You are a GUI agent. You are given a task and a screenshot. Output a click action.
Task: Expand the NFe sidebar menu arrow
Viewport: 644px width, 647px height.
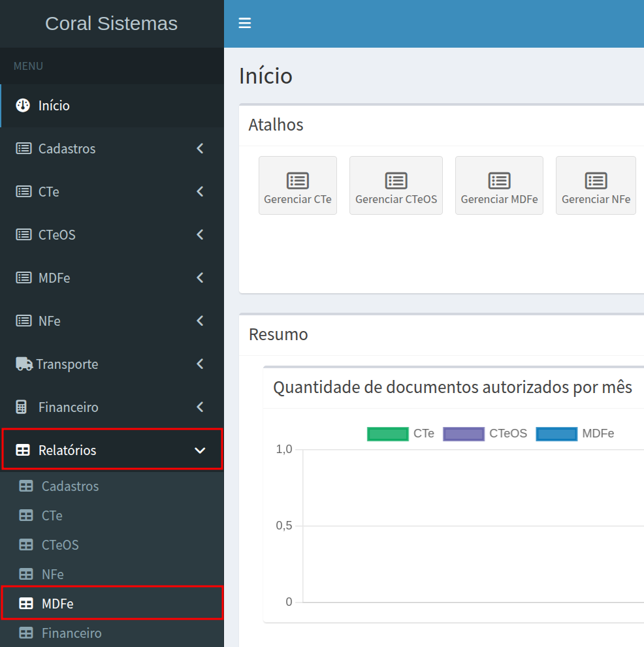point(200,321)
